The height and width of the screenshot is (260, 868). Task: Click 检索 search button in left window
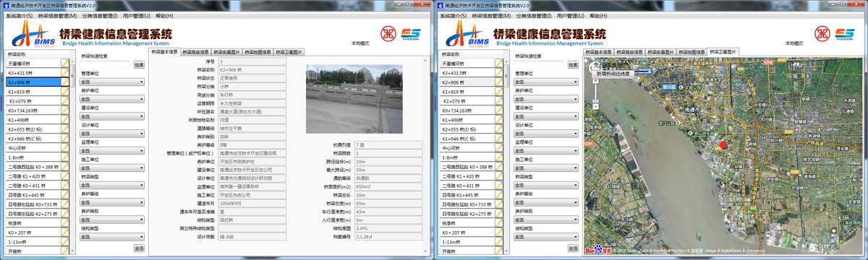pos(139,64)
